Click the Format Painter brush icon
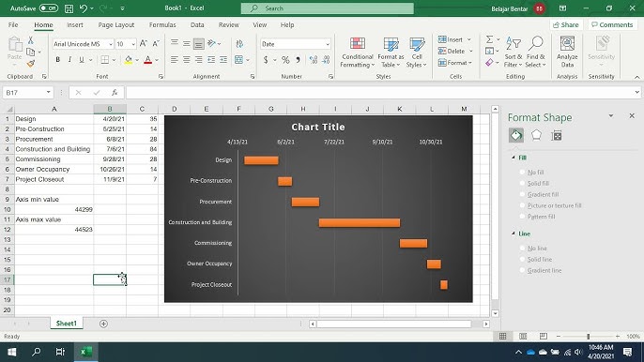 30,64
